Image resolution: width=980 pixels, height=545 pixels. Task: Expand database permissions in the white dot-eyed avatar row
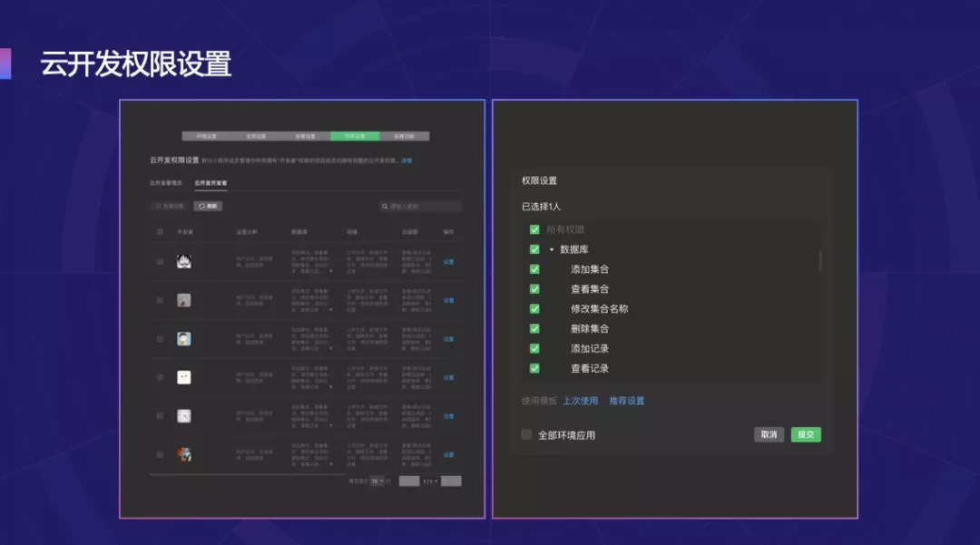pyautogui.click(x=330, y=387)
